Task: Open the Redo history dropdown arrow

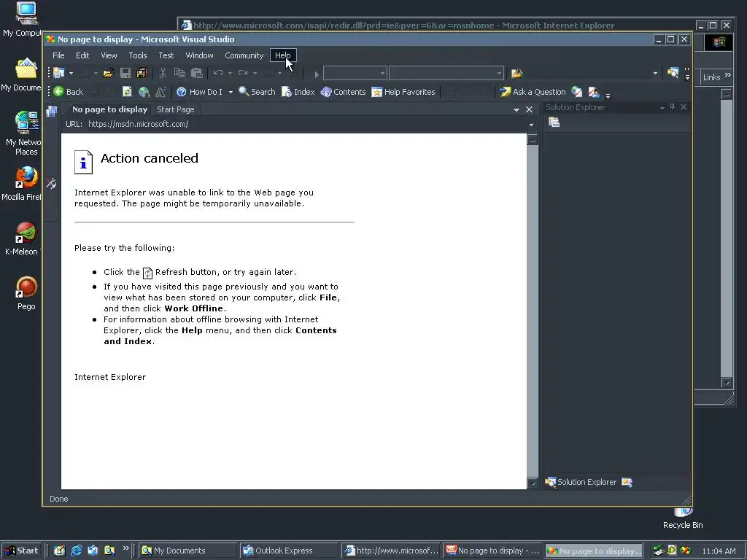Action: (x=255, y=74)
